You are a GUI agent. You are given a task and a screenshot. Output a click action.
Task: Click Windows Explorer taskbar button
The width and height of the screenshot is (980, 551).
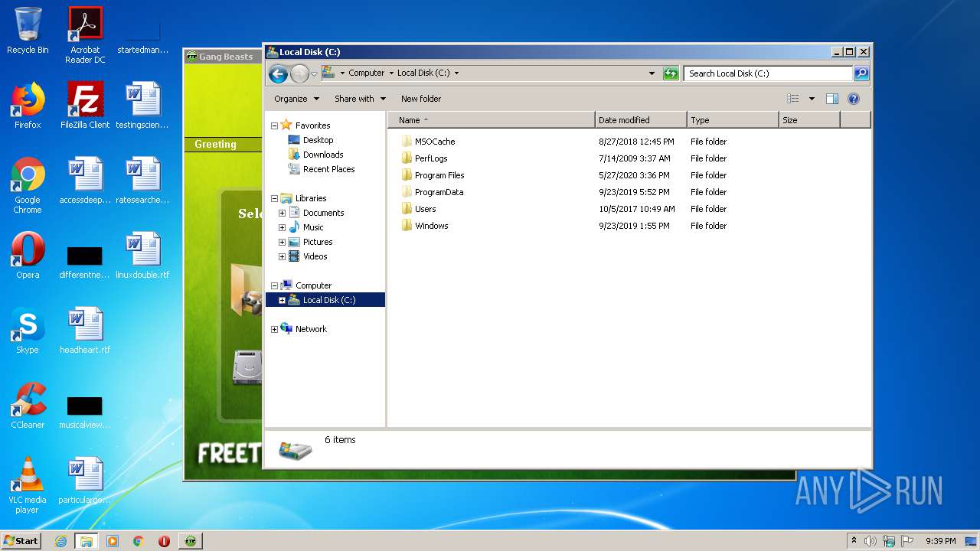[86, 541]
